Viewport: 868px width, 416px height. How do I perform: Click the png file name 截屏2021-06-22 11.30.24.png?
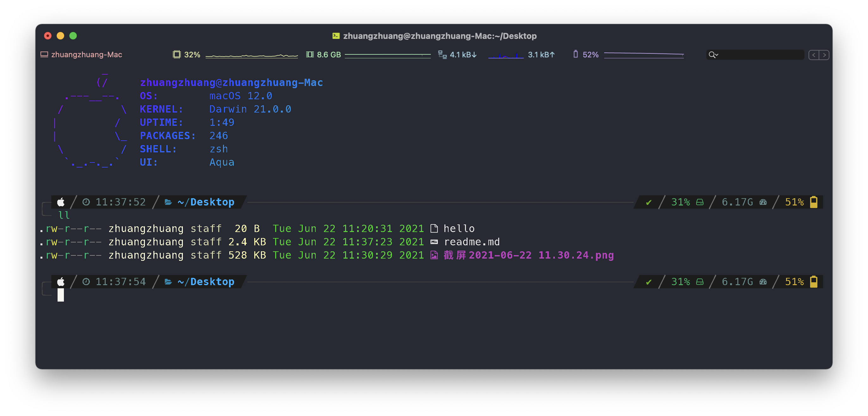point(529,255)
